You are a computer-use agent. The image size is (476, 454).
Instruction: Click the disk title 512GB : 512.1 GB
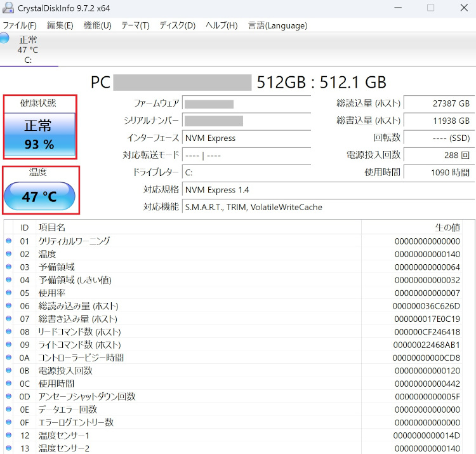tap(322, 83)
